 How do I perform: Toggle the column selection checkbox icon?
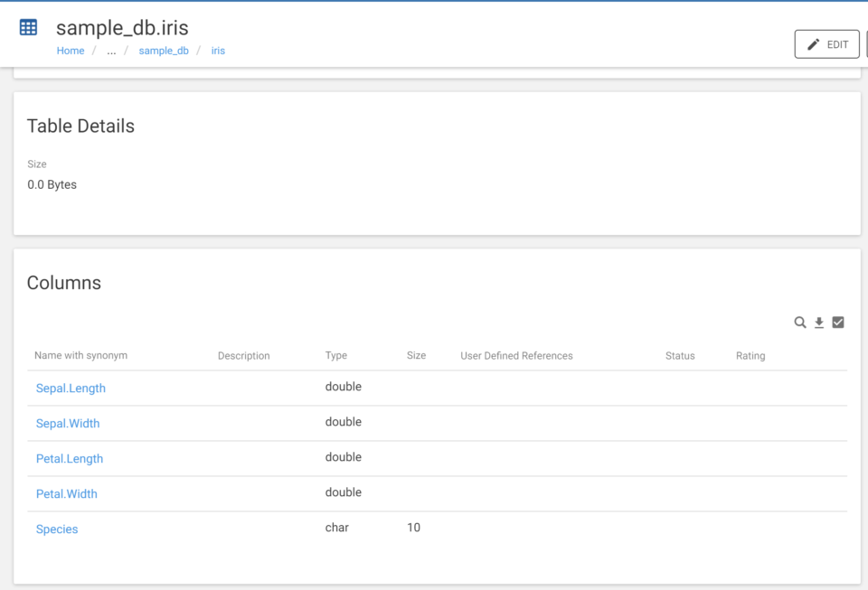tap(838, 323)
